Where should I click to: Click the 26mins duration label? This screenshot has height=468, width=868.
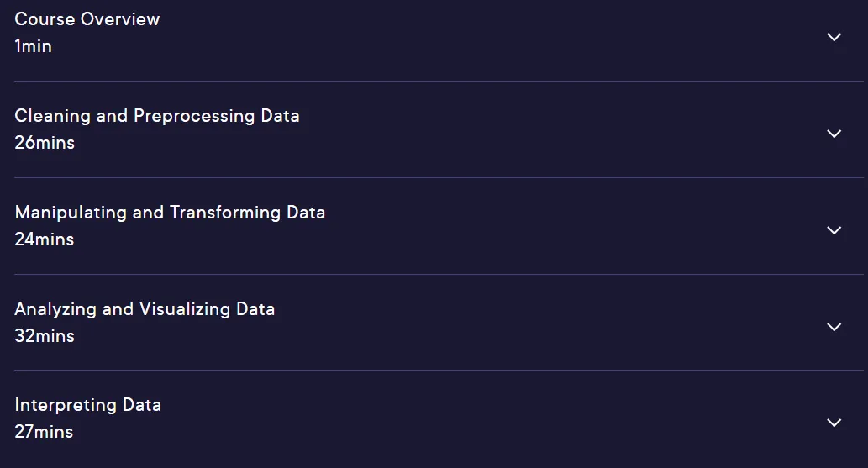[45, 142]
